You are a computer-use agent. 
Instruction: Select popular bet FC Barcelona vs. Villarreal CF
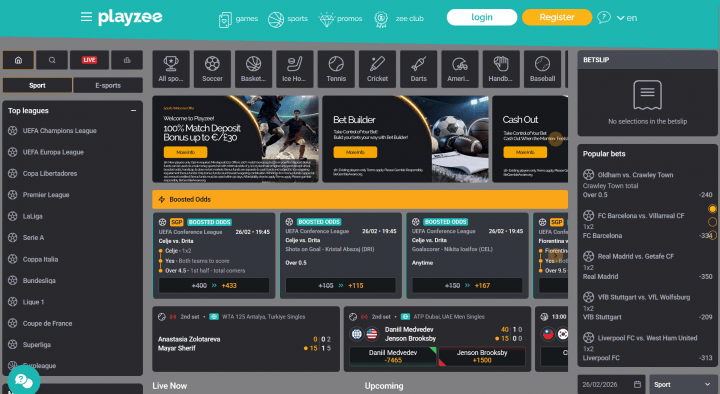(x=647, y=225)
